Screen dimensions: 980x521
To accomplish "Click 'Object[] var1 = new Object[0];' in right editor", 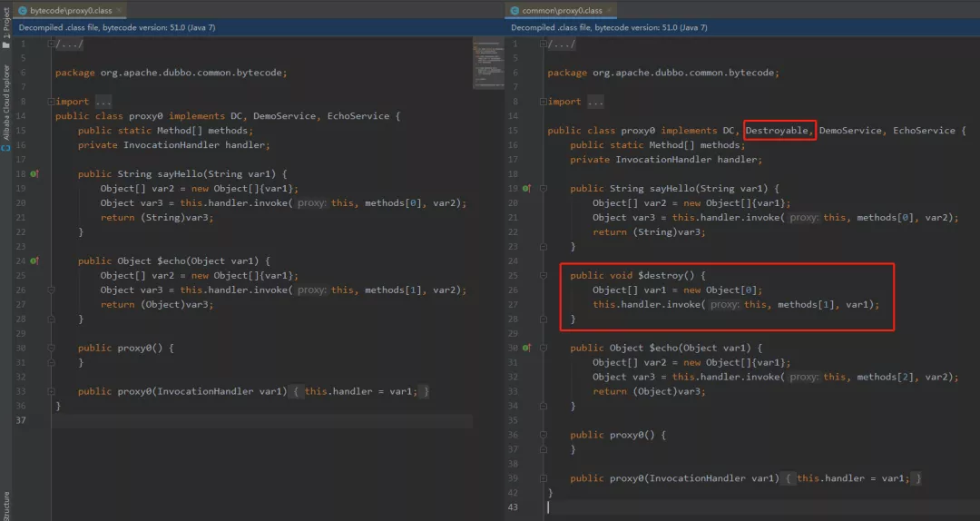I will point(678,290).
